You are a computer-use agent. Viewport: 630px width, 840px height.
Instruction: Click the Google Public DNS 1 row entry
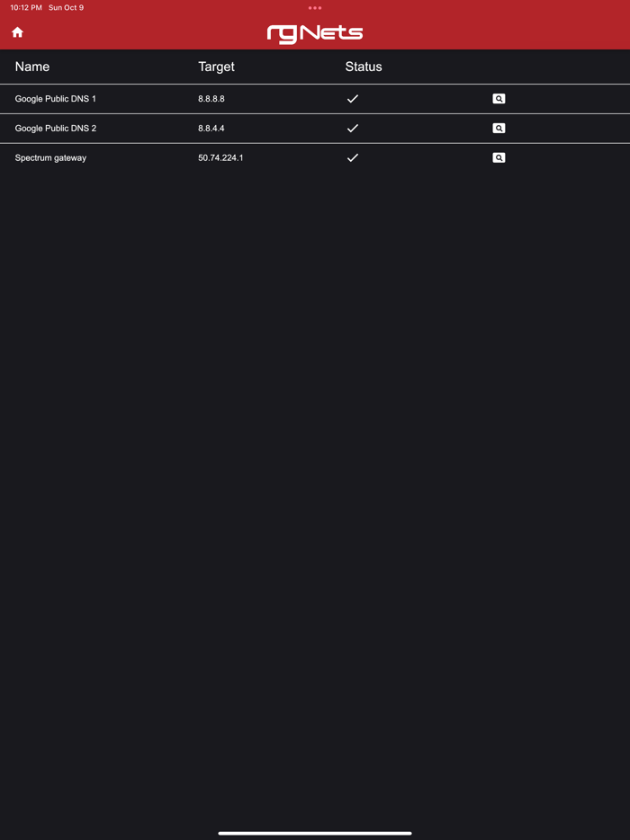point(58,99)
